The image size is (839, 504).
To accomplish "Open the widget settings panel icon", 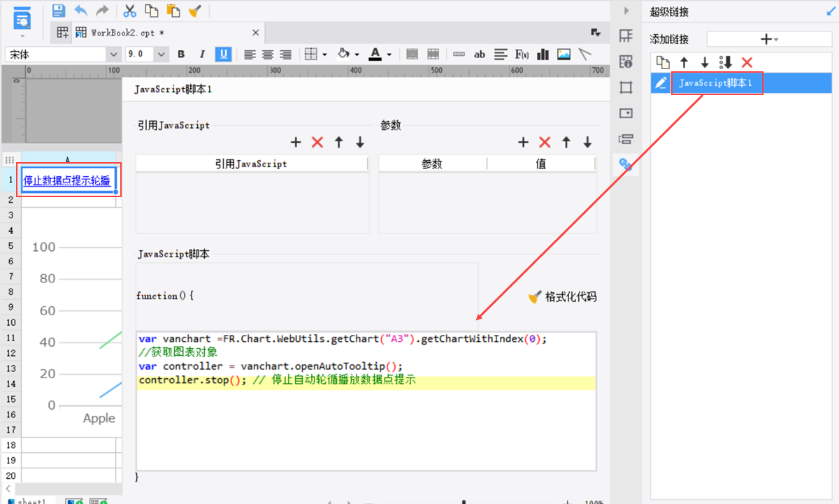I will click(626, 113).
